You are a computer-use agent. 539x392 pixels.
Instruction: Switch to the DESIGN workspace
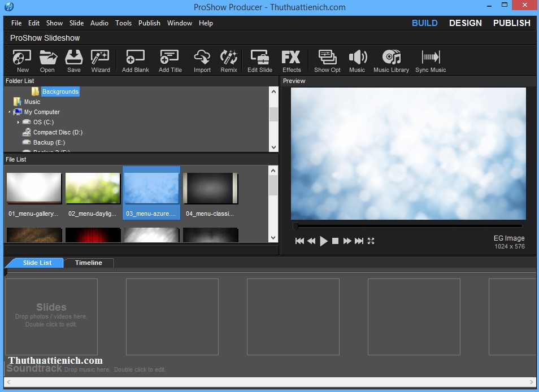(x=465, y=23)
